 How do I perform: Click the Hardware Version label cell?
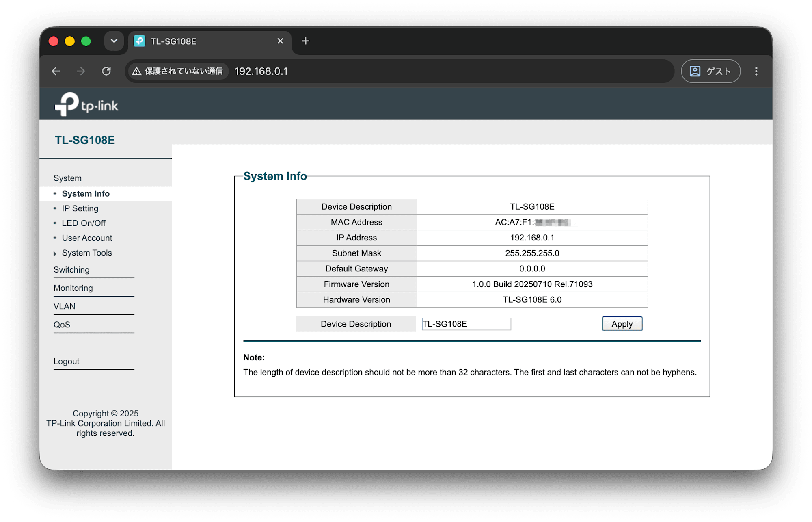pyautogui.click(x=356, y=299)
